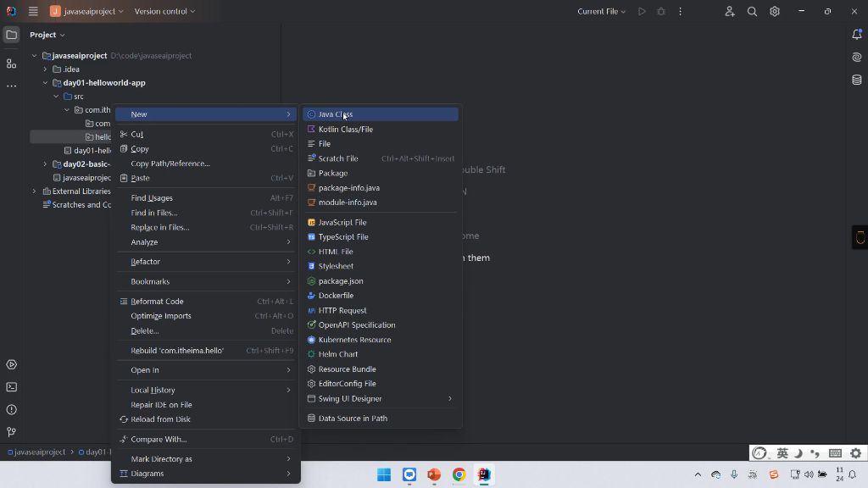The width and height of the screenshot is (868, 488).
Task: Open the main hamburger menu
Action: coord(33,11)
